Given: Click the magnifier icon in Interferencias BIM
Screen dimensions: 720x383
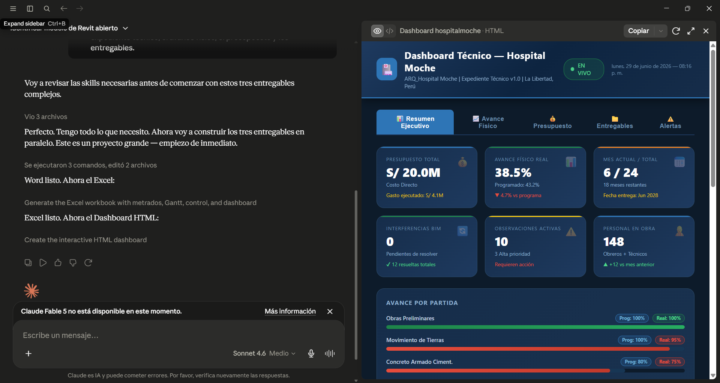Looking at the screenshot, I should tap(462, 231).
